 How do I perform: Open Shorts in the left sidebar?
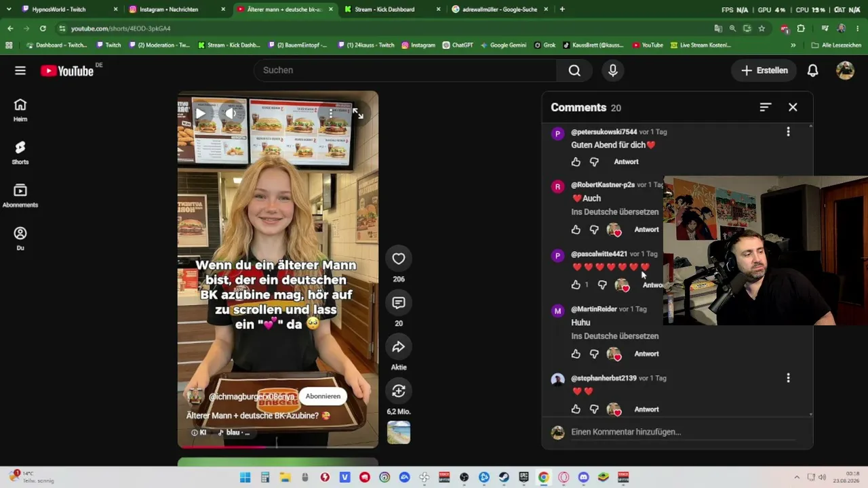pos(20,153)
